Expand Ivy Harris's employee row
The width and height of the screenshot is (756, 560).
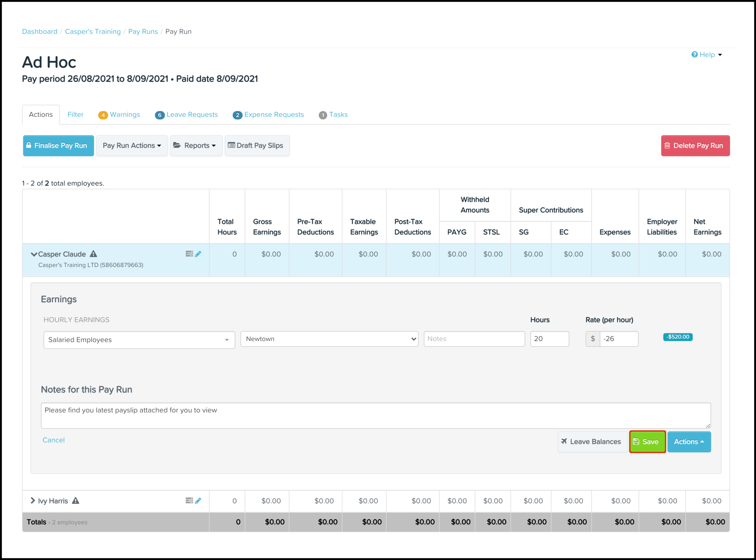point(33,500)
